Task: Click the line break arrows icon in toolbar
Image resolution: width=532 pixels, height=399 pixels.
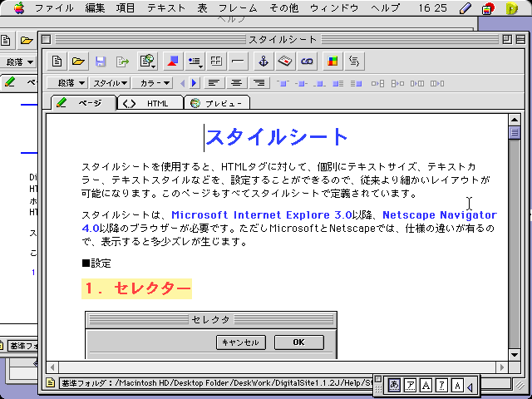Action: pos(354,61)
